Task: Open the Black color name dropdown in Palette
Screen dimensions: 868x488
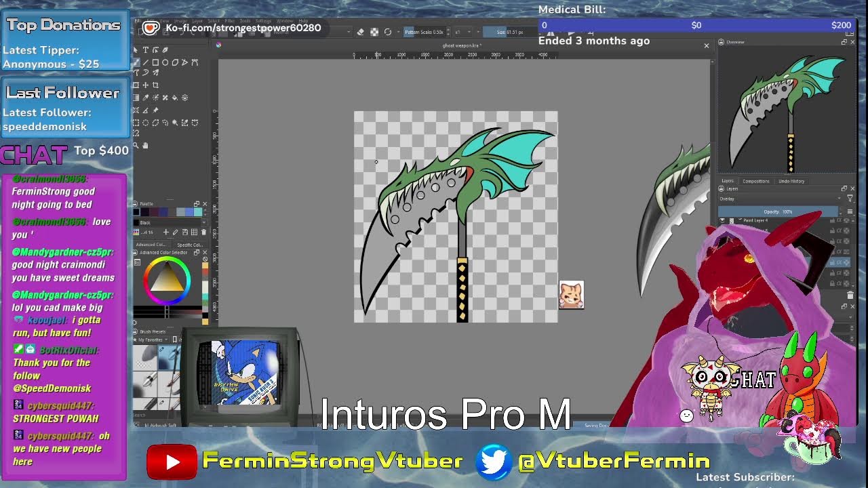Action: point(204,222)
